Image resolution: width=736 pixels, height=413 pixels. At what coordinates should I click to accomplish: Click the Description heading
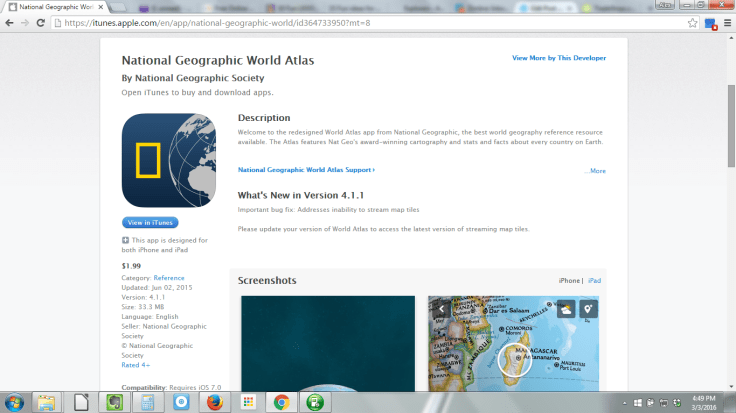coord(264,118)
